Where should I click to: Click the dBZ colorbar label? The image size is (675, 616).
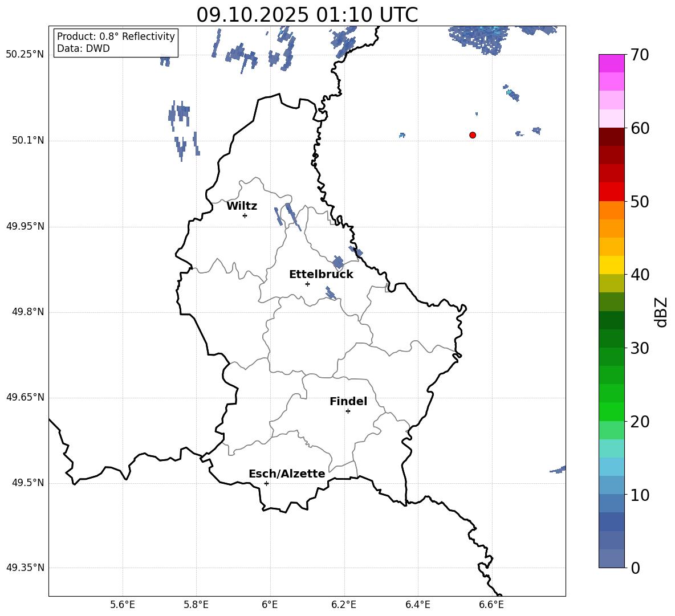(661, 312)
